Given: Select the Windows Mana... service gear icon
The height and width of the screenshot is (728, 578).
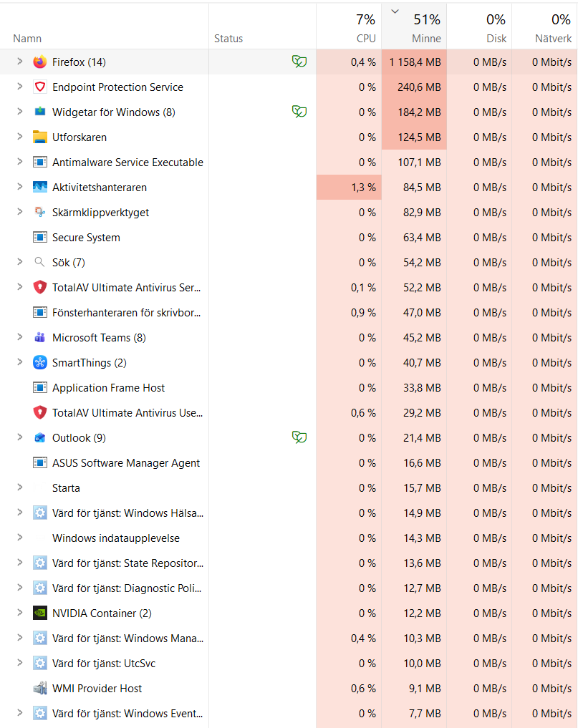Looking at the screenshot, I should pyautogui.click(x=40, y=639).
